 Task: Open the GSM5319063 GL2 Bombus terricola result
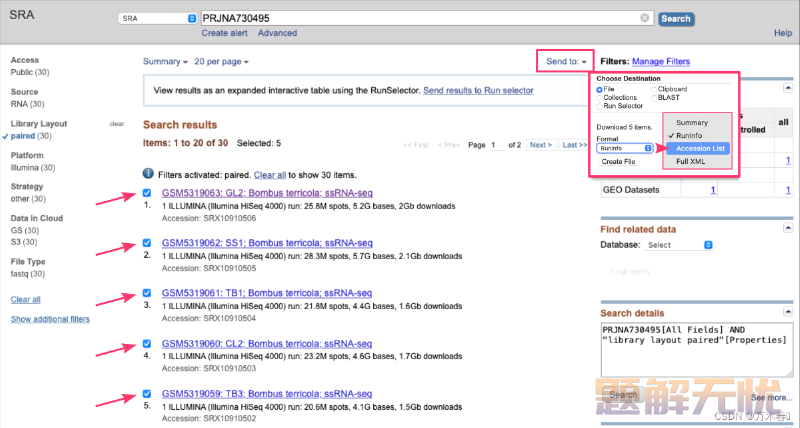[267, 193]
